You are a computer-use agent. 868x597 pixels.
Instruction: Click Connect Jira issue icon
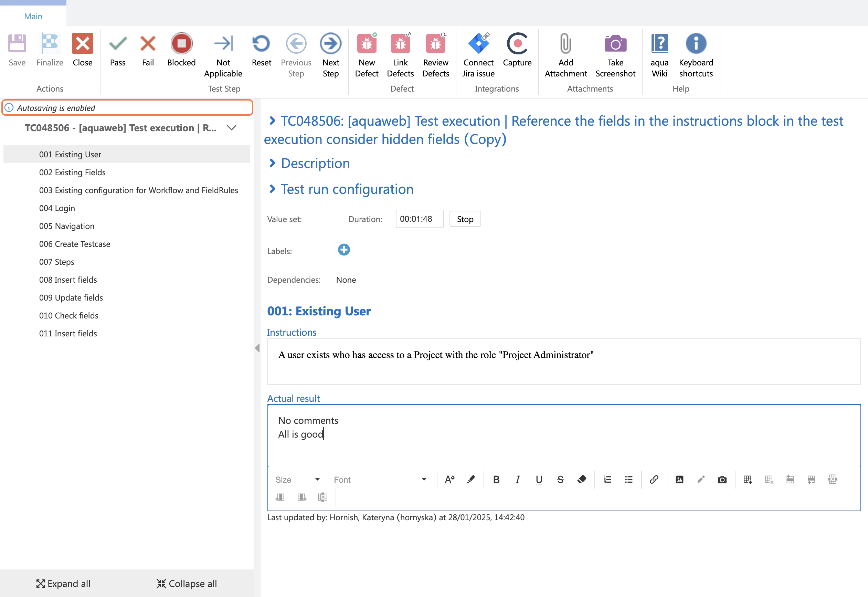pos(478,44)
